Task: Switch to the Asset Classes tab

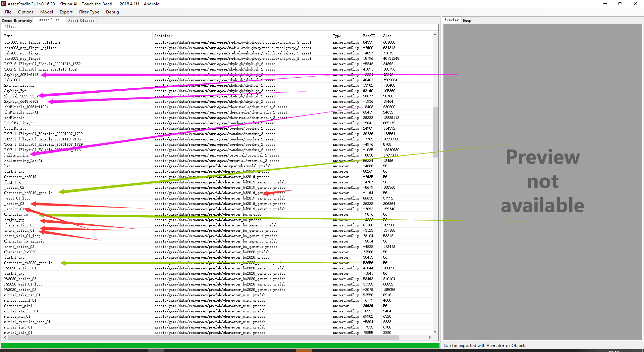Action: click(81, 20)
